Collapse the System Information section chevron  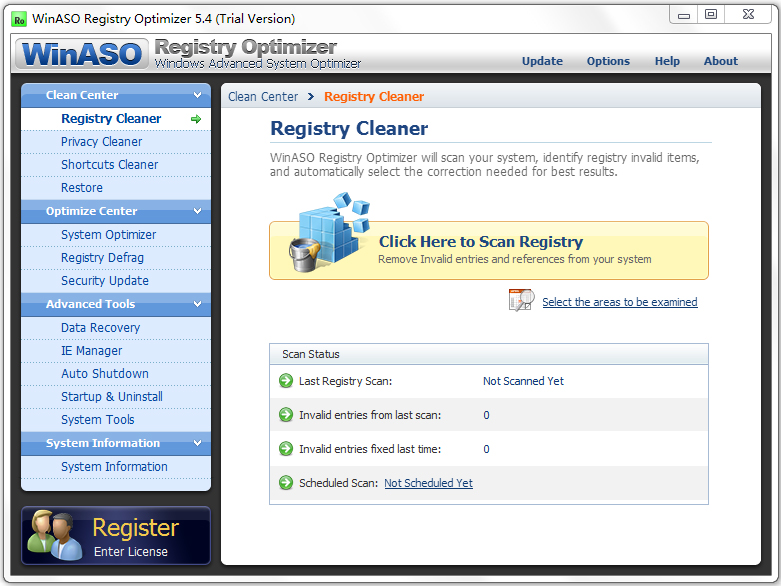tap(197, 443)
